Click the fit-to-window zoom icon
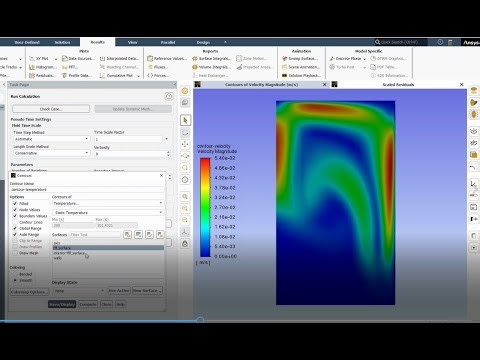The width and height of the screenshot is (480, 360). [x=185, y=196]
